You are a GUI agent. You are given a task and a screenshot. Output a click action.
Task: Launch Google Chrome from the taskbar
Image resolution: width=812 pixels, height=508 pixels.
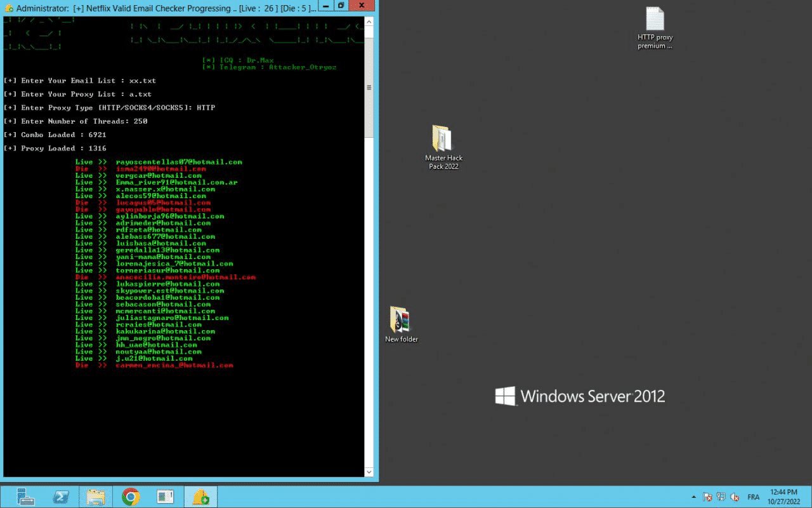[x=131, y=497]
